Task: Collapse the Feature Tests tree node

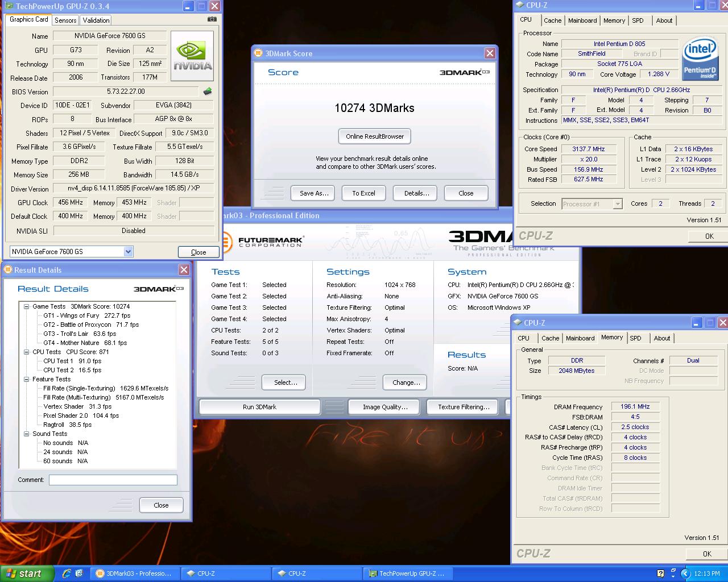Action: (x=26, y=379)
